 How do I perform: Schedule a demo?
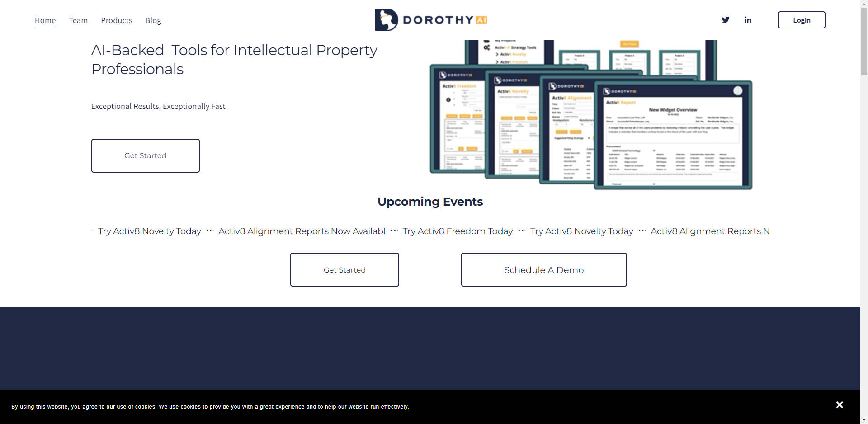click(543, 270)
